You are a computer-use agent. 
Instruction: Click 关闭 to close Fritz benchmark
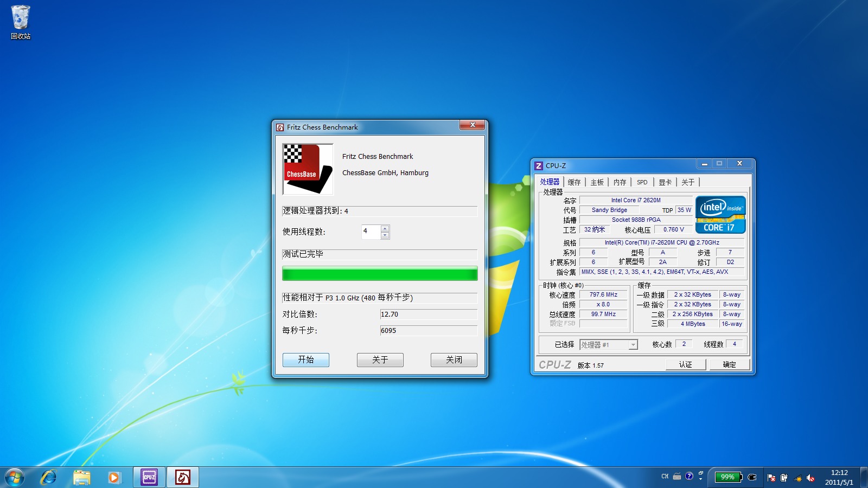pos(454,360)
